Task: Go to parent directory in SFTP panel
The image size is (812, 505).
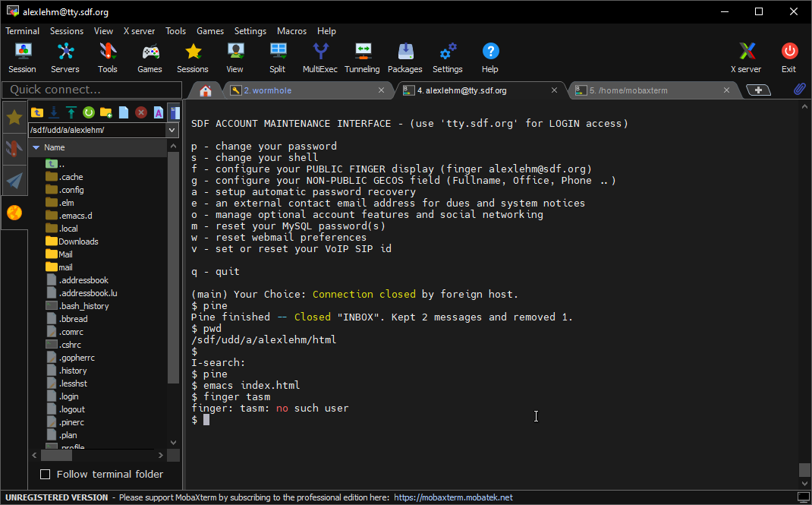Action: 36,112
